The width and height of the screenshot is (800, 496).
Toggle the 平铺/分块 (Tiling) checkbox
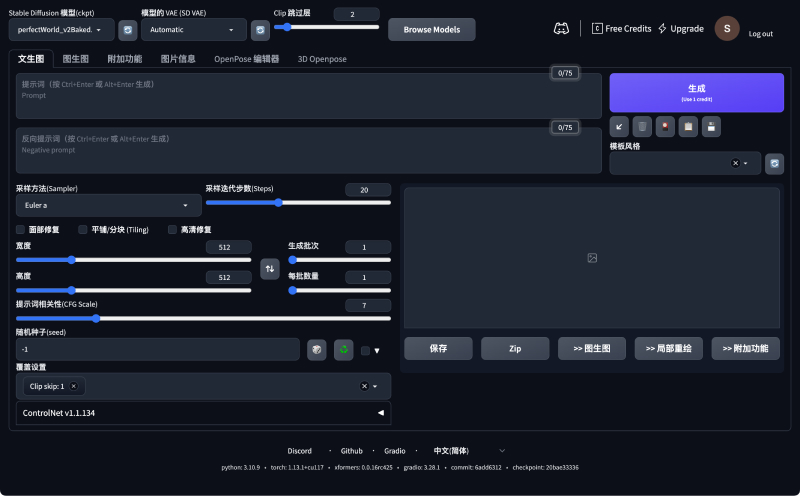pyautogui.click(x=83, y=229)
